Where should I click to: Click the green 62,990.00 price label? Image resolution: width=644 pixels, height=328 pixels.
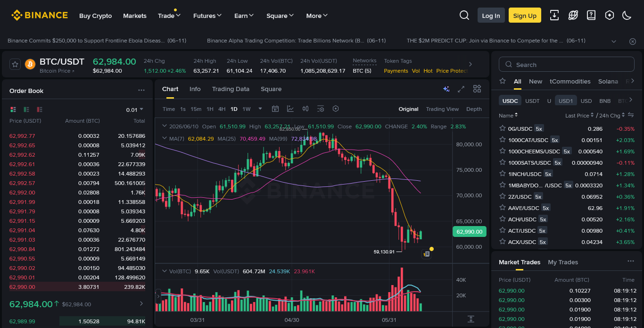click(469, 231)
